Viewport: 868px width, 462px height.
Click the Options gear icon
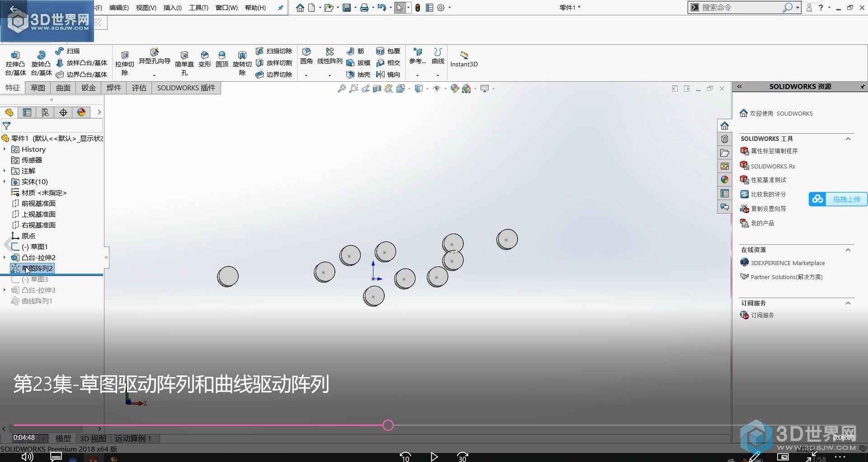tap(441, 8)
